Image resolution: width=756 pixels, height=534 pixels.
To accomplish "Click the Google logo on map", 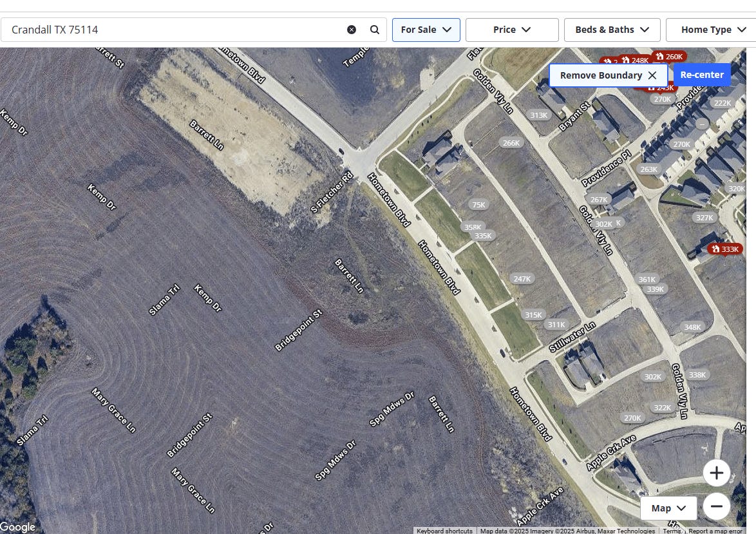I will coord(18,527).
